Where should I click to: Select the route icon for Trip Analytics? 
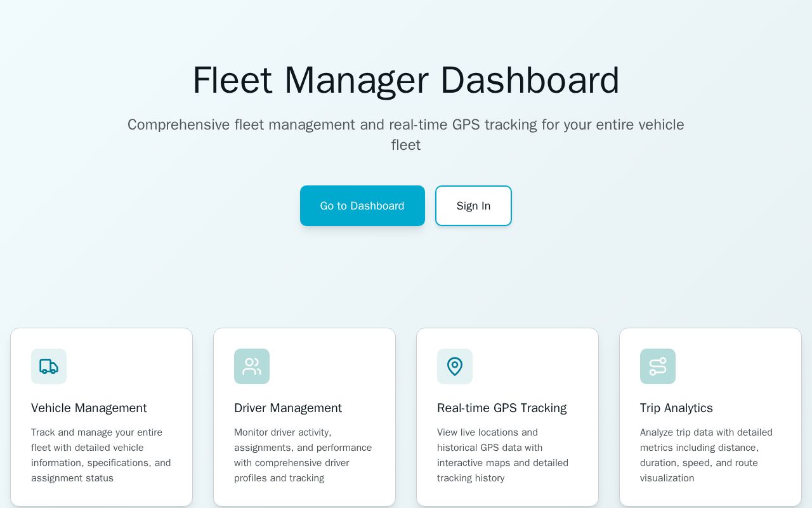pos(658,366)
